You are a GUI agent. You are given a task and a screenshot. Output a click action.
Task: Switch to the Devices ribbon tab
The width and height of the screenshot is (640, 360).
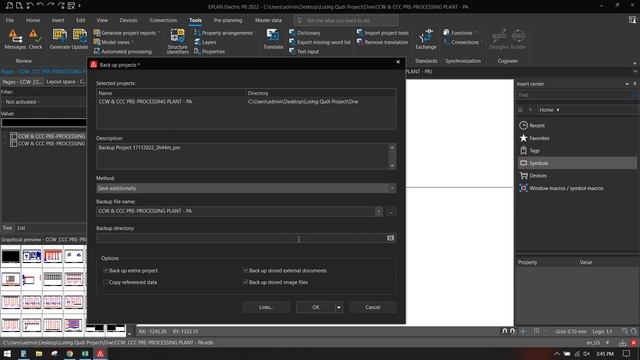pos(128,20)
